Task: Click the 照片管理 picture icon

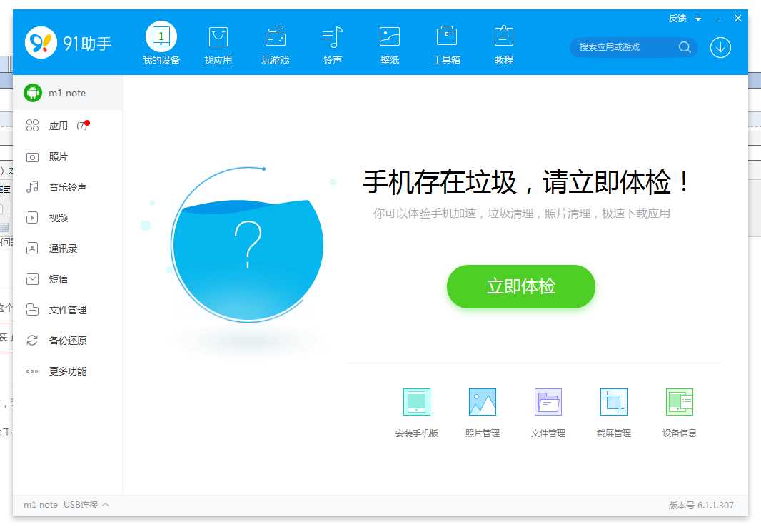Action: [483, 402]
